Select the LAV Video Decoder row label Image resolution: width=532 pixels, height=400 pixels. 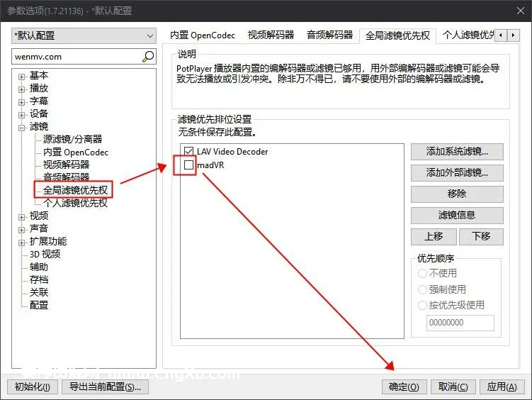(232, 152)
